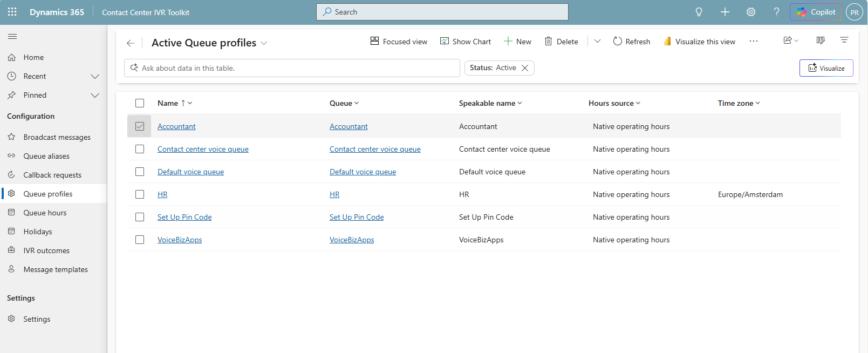The width and height of the screenshot is (868, 353).
Task: Open Broadcast messages in sidebar
Action: [54, 137]
